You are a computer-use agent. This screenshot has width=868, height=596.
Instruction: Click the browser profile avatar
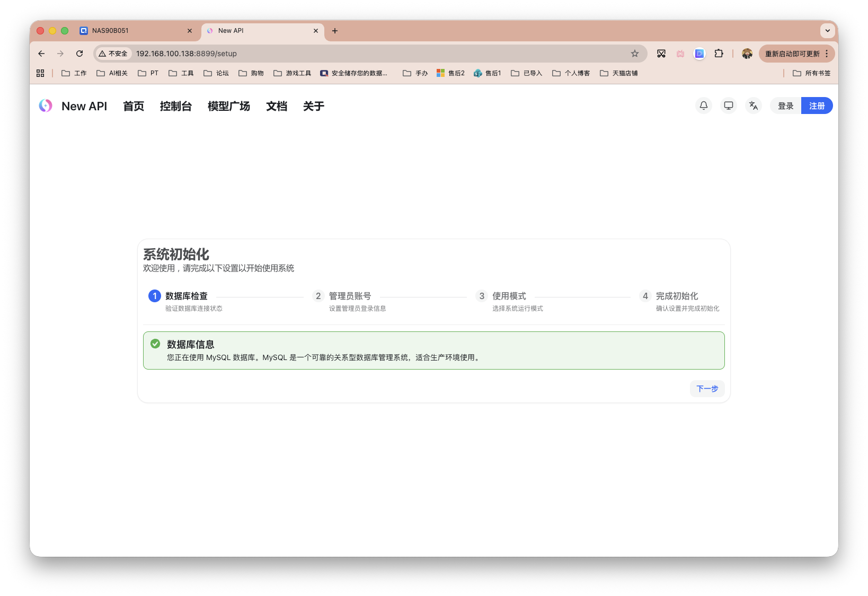(x=747, y=53)
